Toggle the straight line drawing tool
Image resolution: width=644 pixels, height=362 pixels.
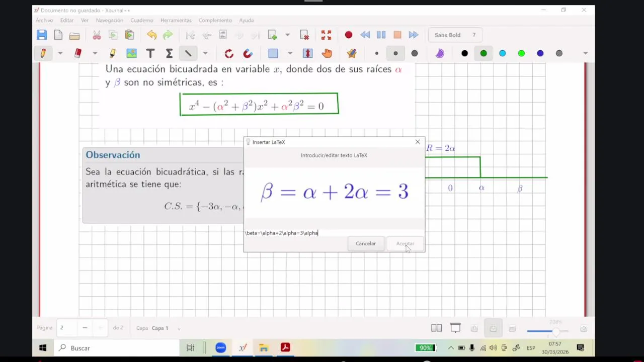tap(188, 53)
